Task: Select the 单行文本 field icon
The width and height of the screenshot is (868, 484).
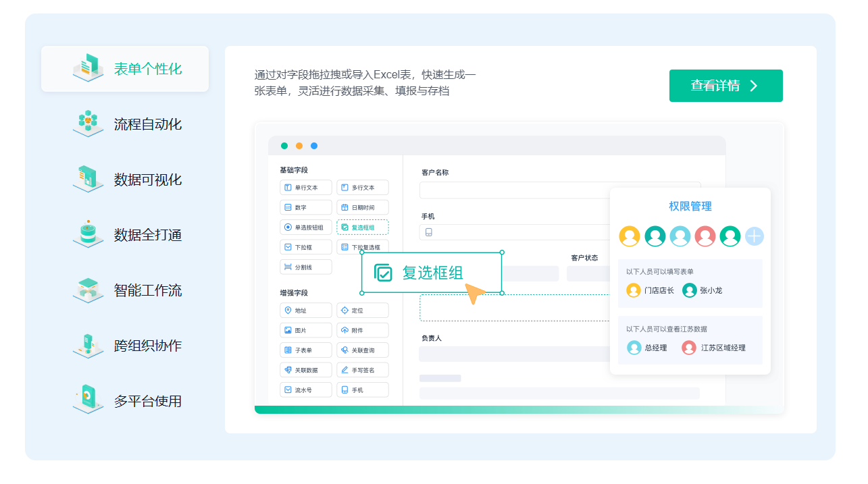Action: click(x=306, y=187)
